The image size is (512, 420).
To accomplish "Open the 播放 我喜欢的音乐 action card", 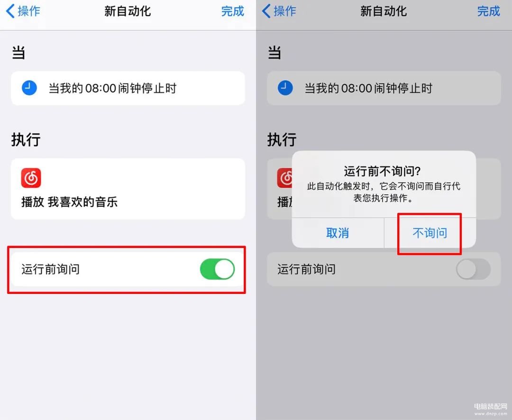I will pos(128,189).
